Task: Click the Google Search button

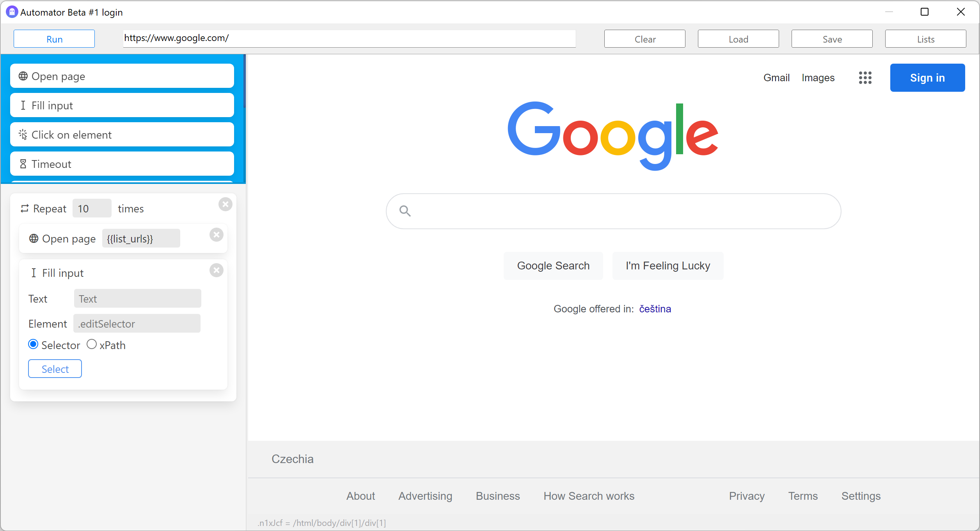Action: tap(553, 266)
